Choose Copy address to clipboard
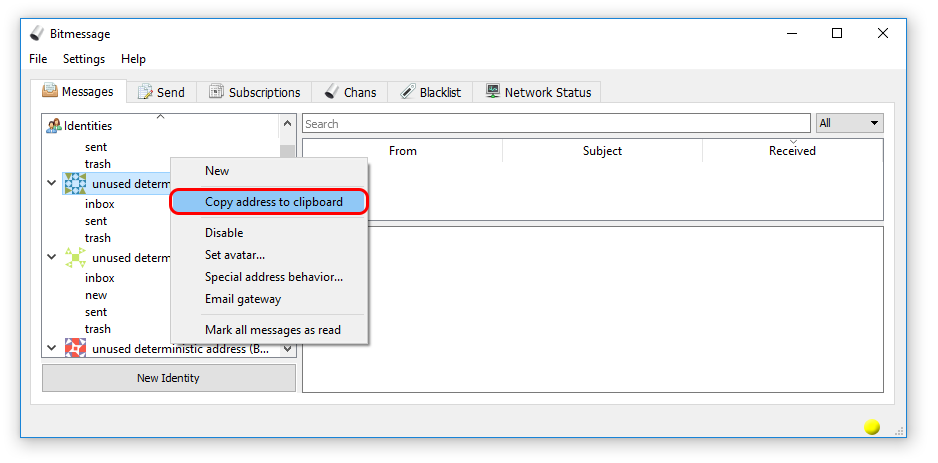Image resolution: width=938 pixels, height=463 pixels. 269,202
